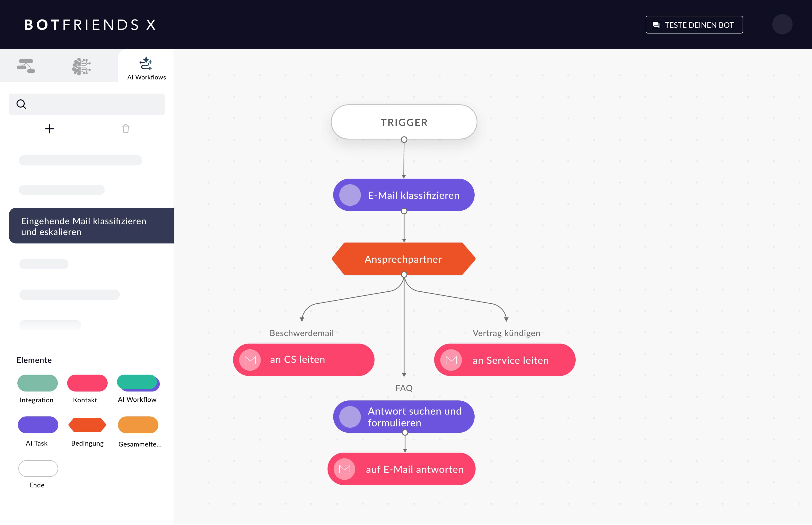Open the AI brain tab icon
Viewport: 812px width, 525px height.
pyautogui.click(x=81, y=66)
